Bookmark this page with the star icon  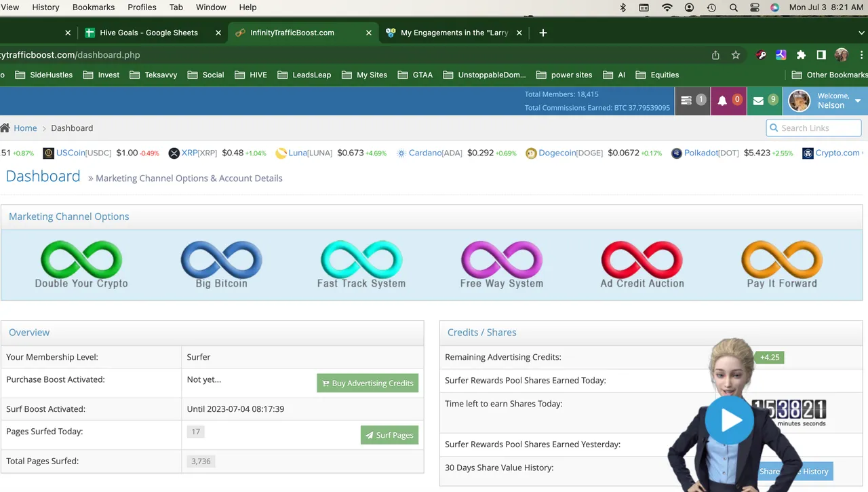pos(736,55)
